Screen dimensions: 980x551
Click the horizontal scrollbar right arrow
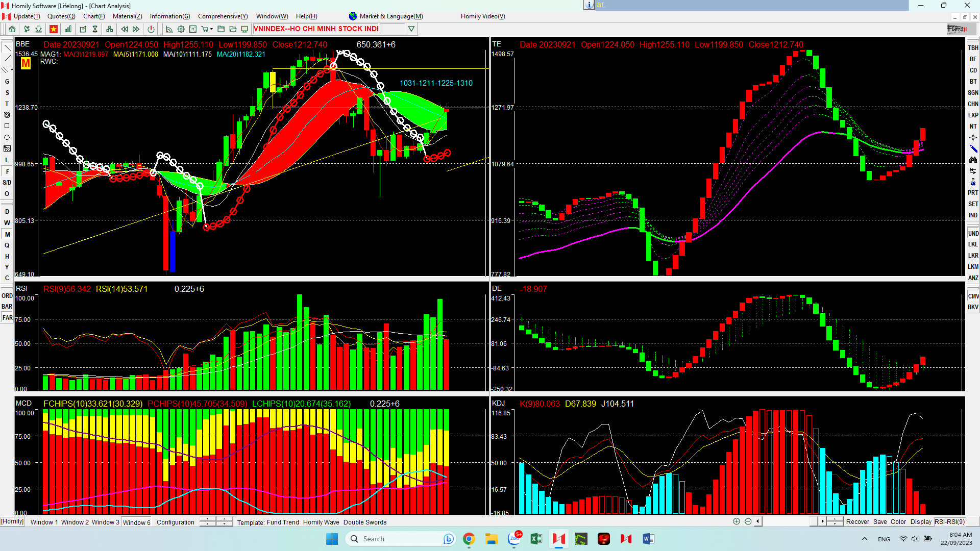822,521
